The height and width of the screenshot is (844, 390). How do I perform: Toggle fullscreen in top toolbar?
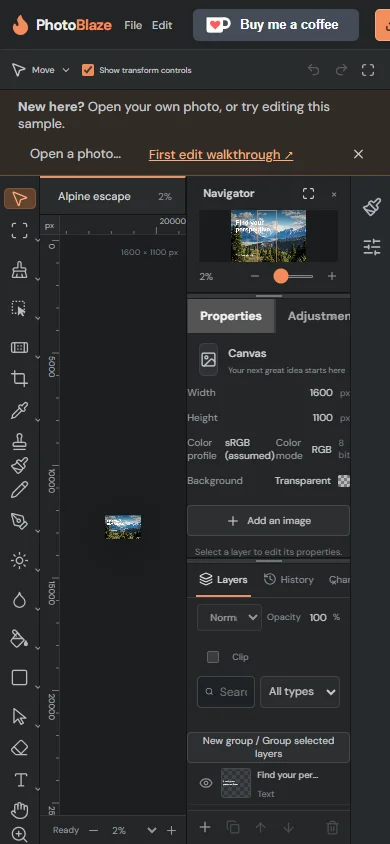click(x=368, y=70)
